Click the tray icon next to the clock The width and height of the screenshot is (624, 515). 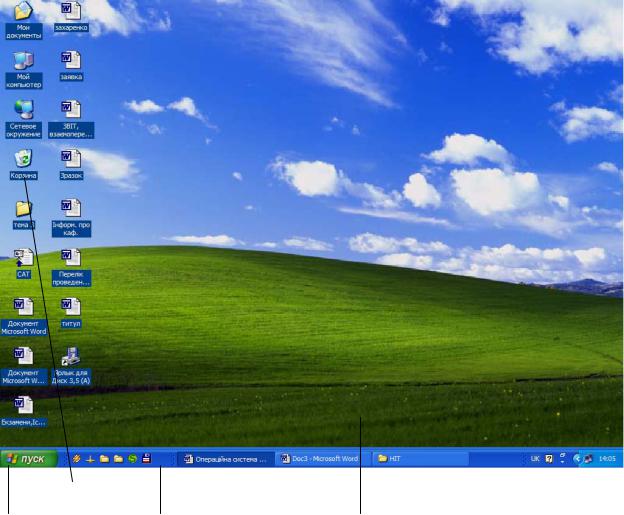click(x=588, y=459)
